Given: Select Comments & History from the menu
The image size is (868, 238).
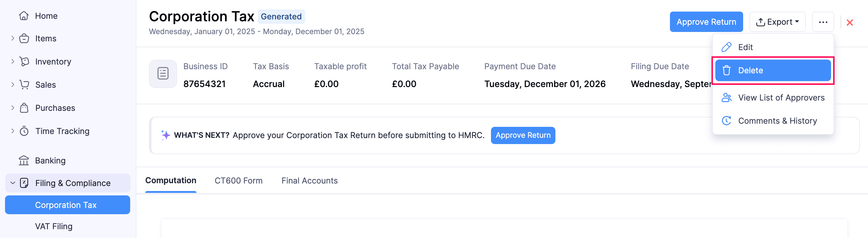Looking at the screenshot, I should click(778, 121).
